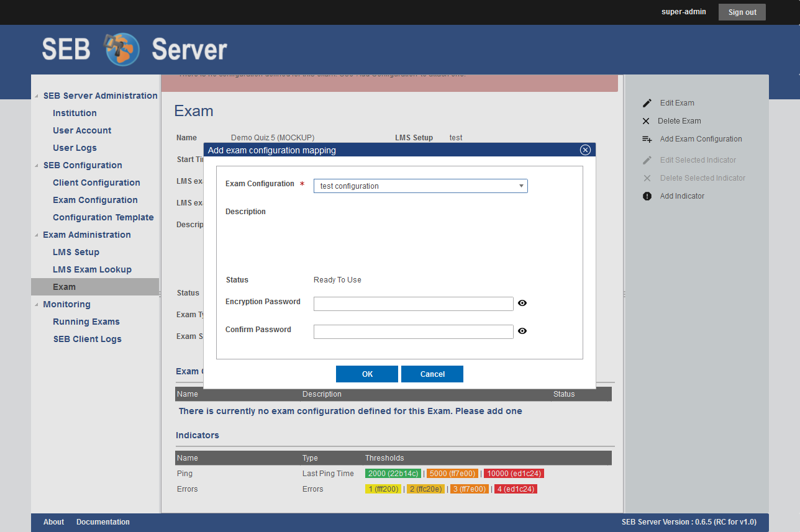Click the Delete Exam X icon
Image resolution: width=800 pixels, height=532 pixels.
pyautogui.click(x=646, y=121)
